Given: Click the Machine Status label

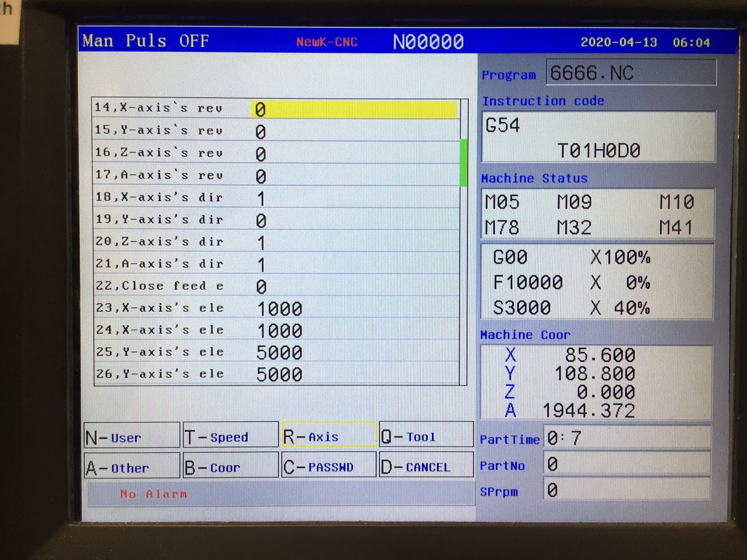Looking at the screenshot, I should (x=534, y=178).
